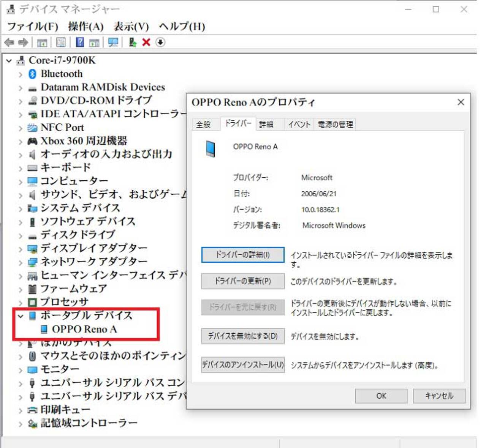Switch to the イベント tab
The image size is (494, 448).
[x=299, y=124]
